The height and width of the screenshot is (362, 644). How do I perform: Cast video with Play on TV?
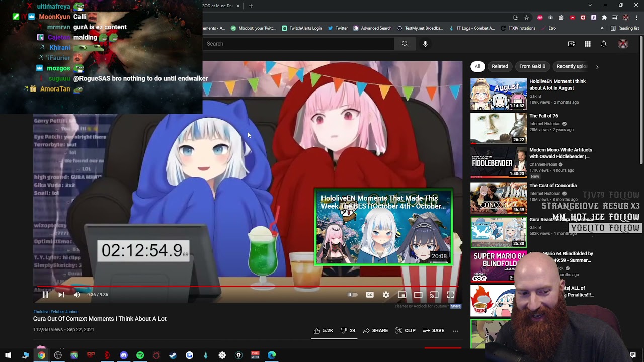click(x=434, y=295)
